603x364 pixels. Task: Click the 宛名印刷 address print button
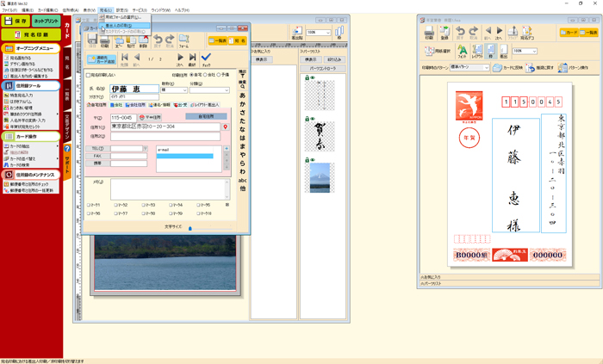30,34
